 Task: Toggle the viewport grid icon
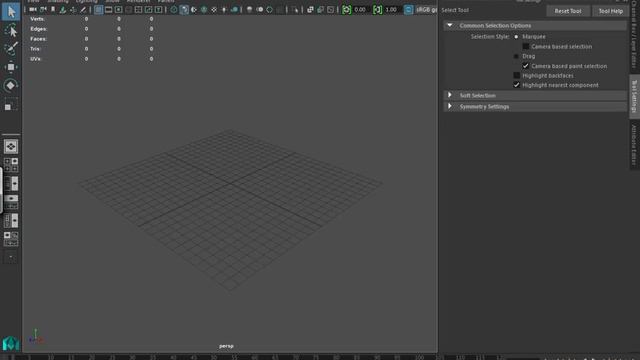[98, 9]
